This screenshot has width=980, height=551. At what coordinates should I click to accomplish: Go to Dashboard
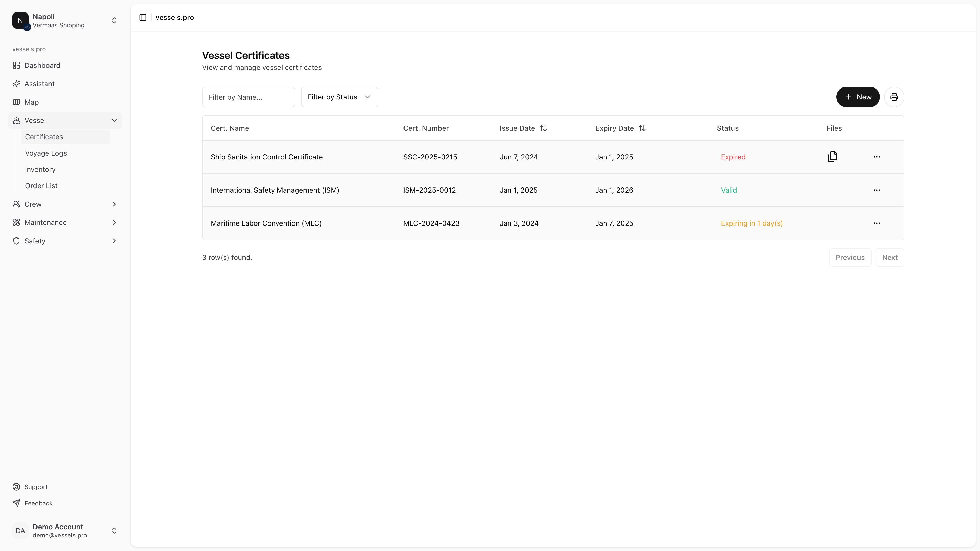(65, 65)
